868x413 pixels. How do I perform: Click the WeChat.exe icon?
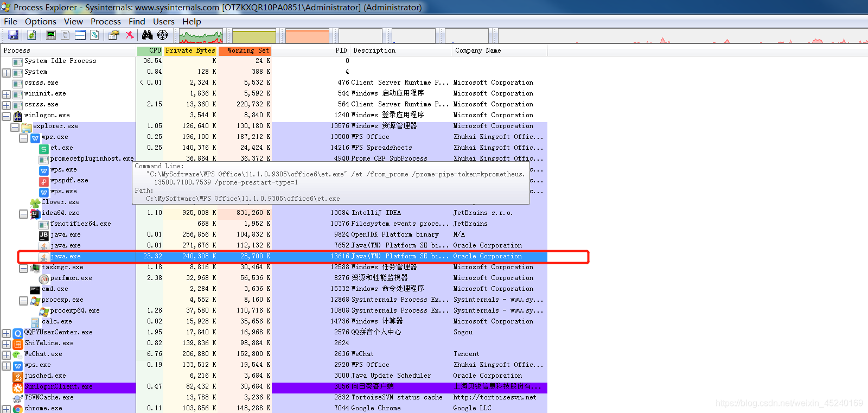click(x=17, y=354)
